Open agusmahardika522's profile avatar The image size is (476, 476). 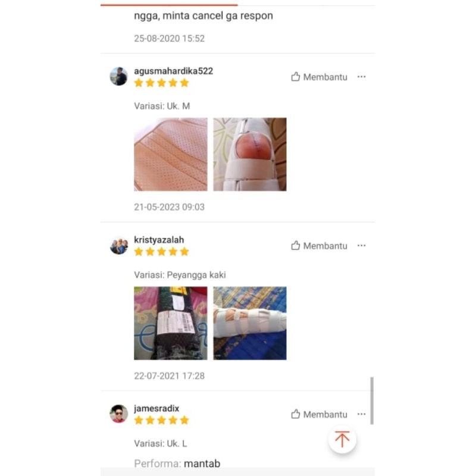(x=118, y=76)
